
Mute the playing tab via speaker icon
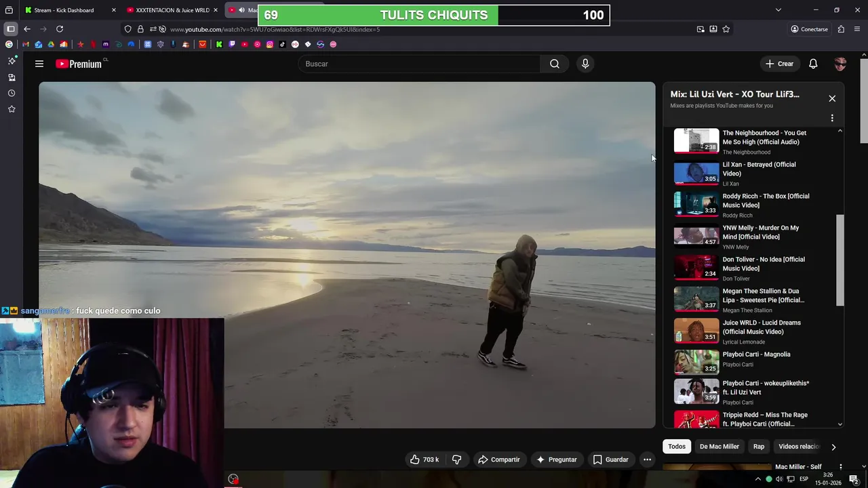[241, 10]
